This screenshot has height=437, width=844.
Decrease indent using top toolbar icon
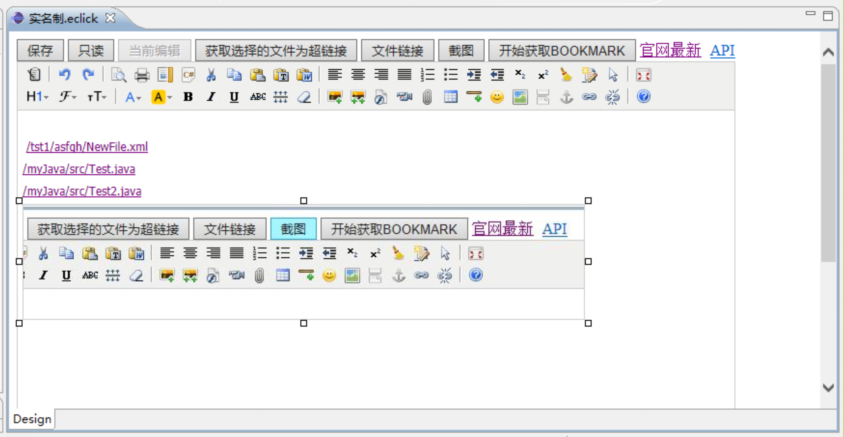click(497, 75)
